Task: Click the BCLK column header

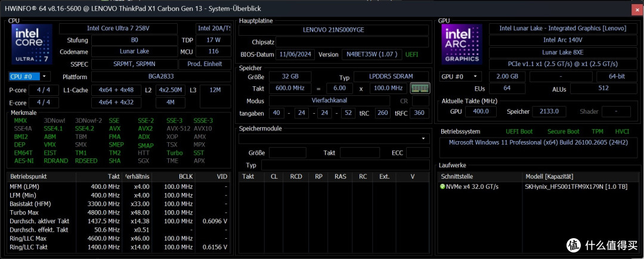Action: (174, 177)
